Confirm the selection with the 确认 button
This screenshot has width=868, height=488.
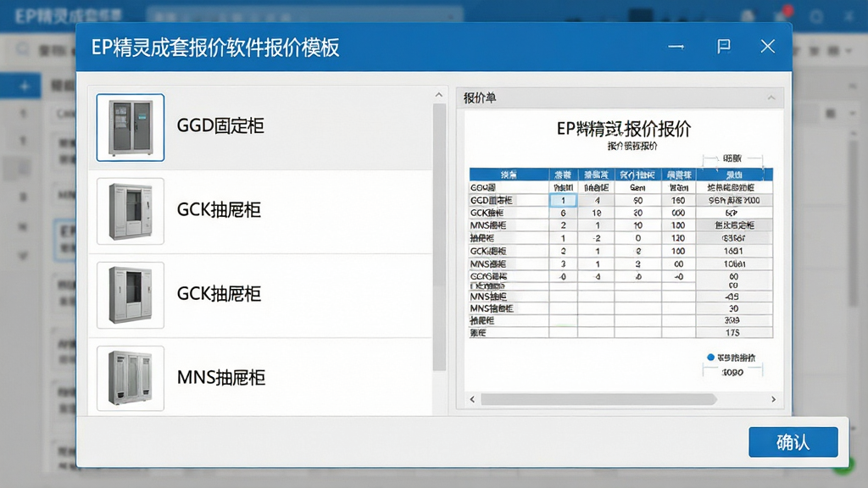point(793,442)
